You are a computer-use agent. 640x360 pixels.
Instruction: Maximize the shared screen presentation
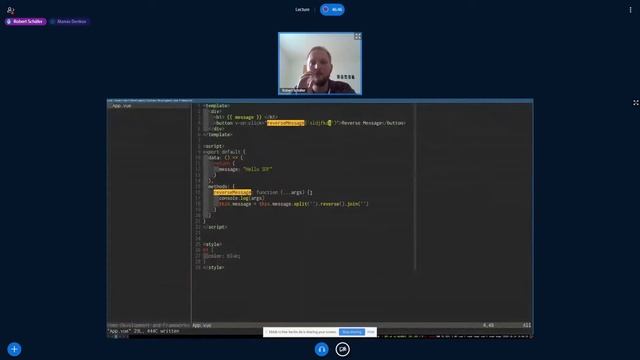[x=636, y=103]
